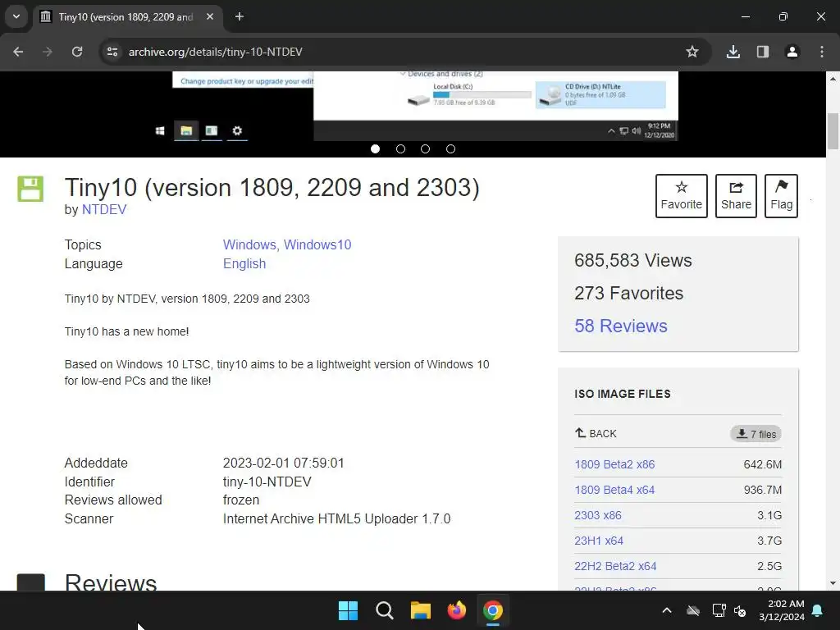Close the Tiny10 browser tab
The width and height of the screenshot is (840, 630).
pyautogui.click(x=210, y=16)
